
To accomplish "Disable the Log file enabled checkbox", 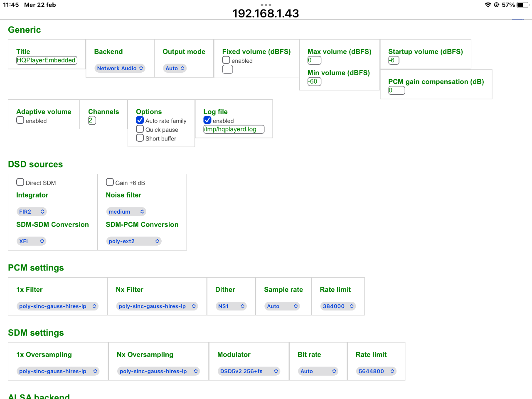I will [207, 120].
